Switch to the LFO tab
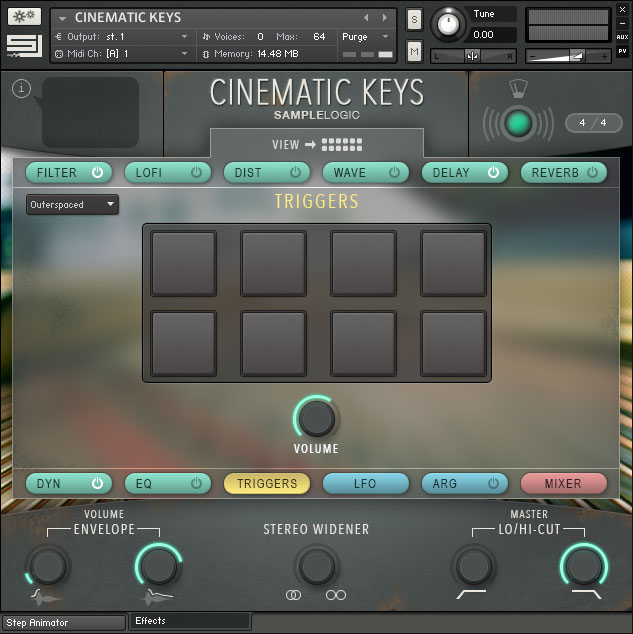 click(365, 483)
